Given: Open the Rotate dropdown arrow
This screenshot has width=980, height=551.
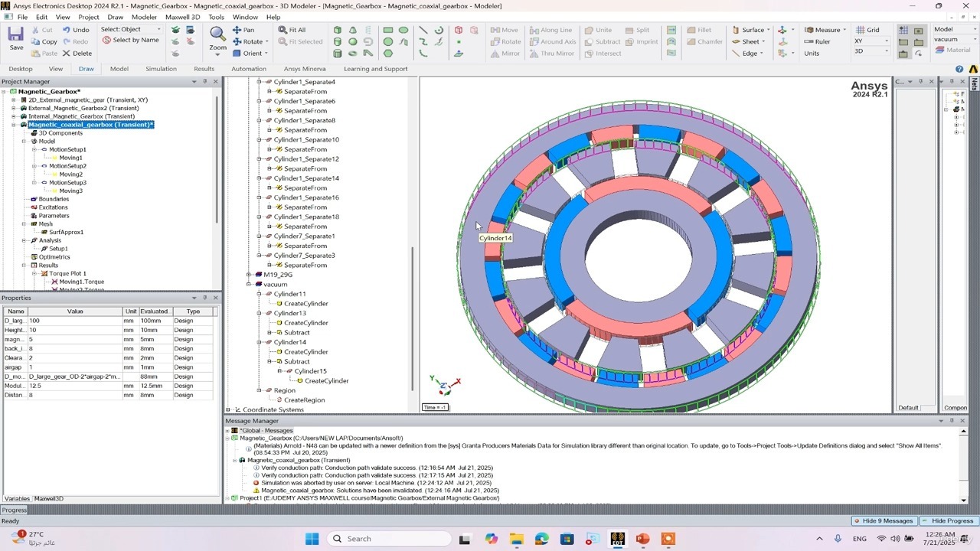Looking at the screenshot, I should pos(267,41).
